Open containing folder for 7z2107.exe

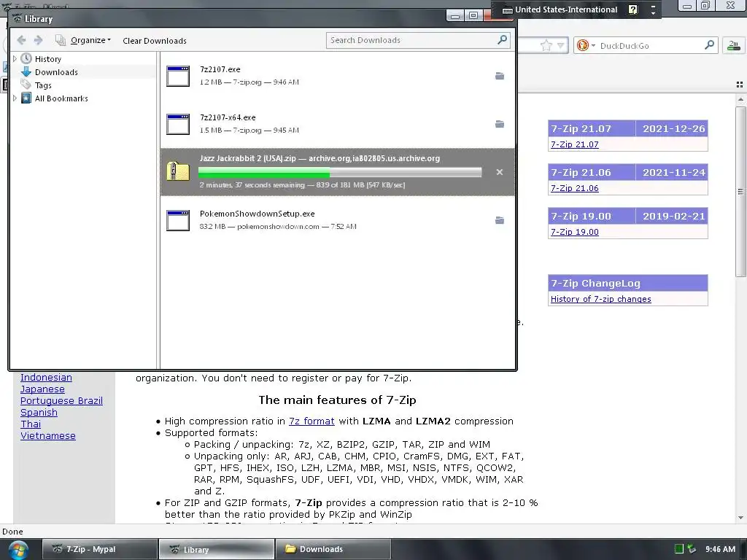pos(499,76)
